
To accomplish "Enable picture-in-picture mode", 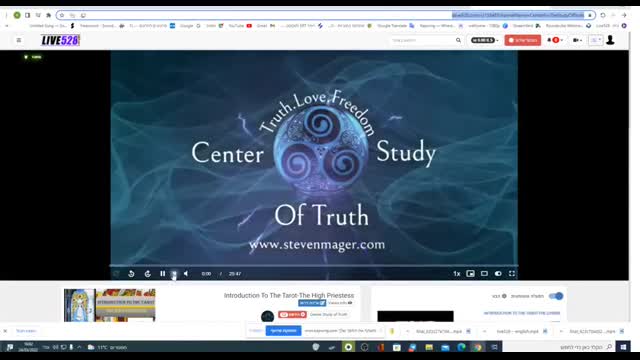I will (470, 273).
